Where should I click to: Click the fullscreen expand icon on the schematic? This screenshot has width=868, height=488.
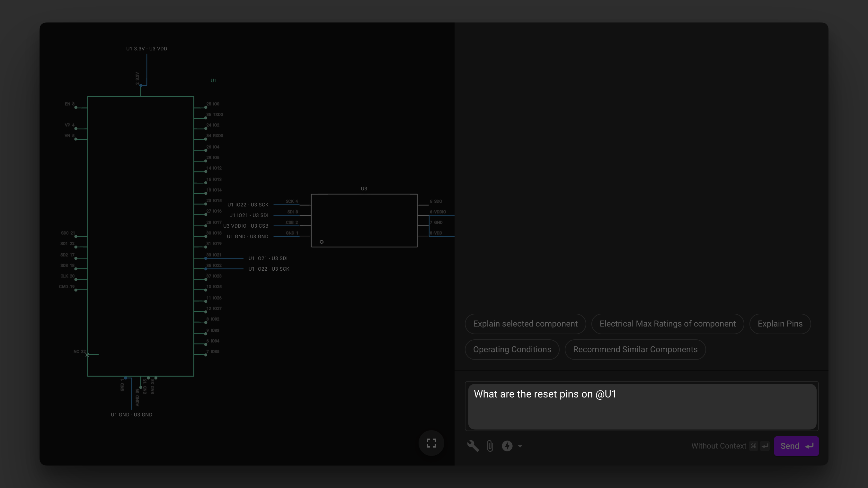pyautogui.click(x=431, y=443)
